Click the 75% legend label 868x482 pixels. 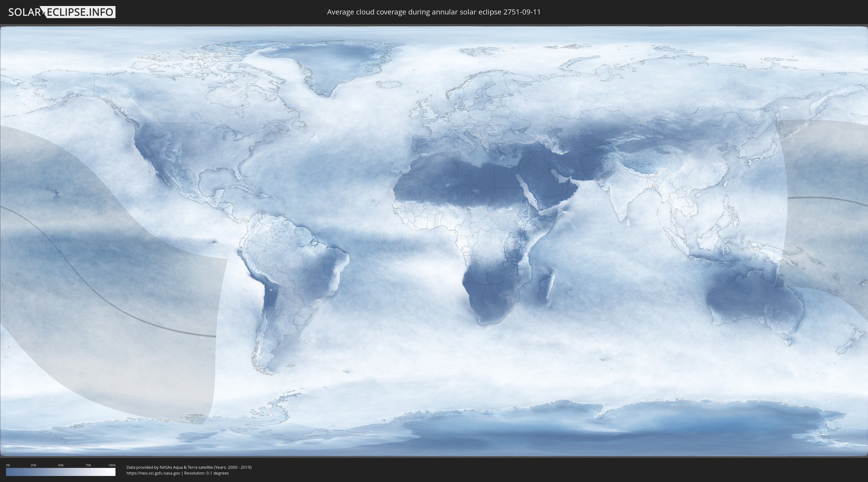coord(88,465)
